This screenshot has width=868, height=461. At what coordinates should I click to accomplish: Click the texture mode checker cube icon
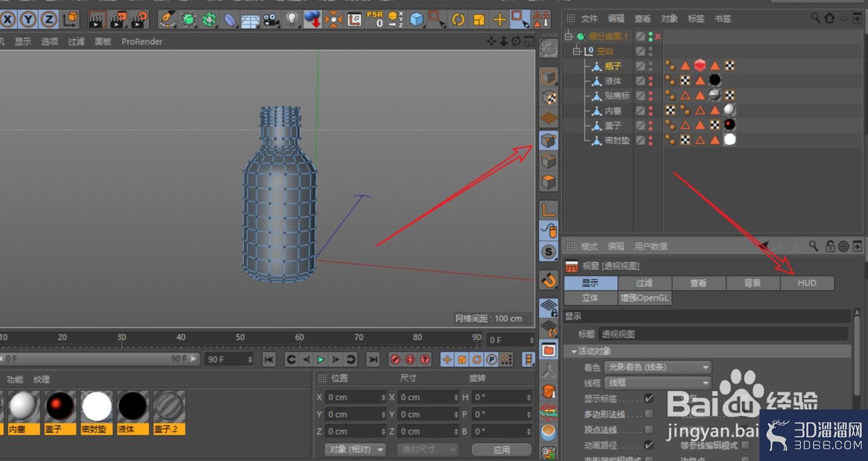(548, 97)
